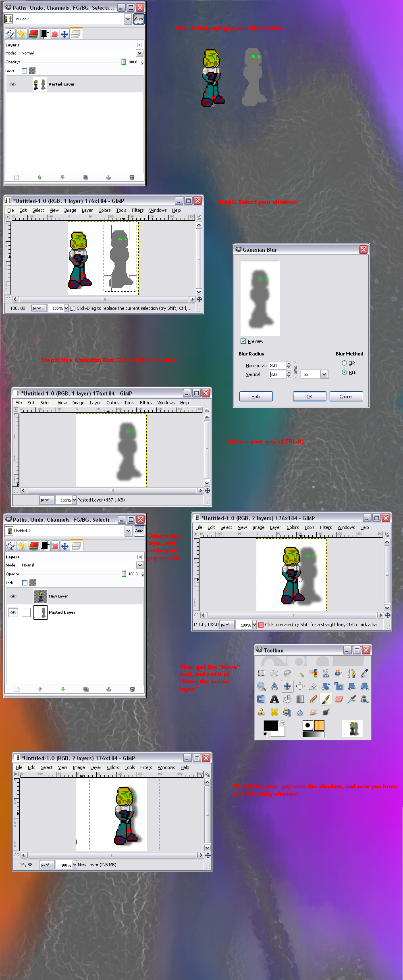
Task: Select the Flip tool
Action: click(262, 699)
